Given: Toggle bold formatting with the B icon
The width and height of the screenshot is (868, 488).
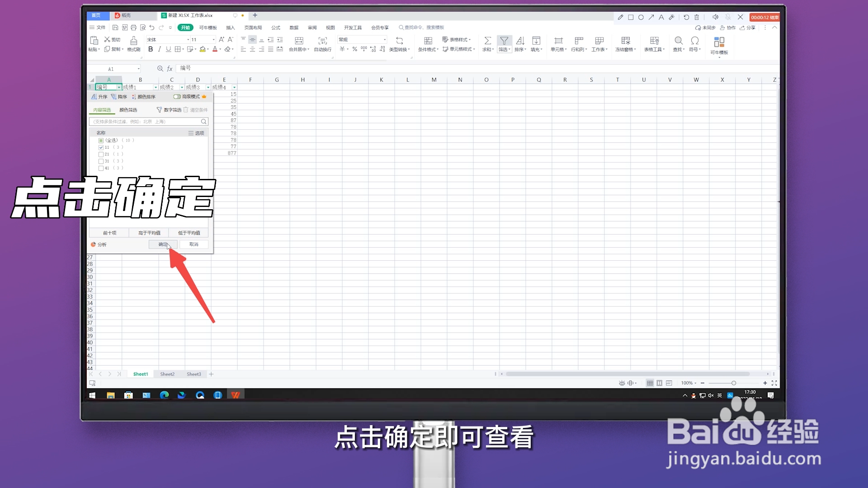Looking at the screenshot, I should pyautogui.click(x=151, y=49).
